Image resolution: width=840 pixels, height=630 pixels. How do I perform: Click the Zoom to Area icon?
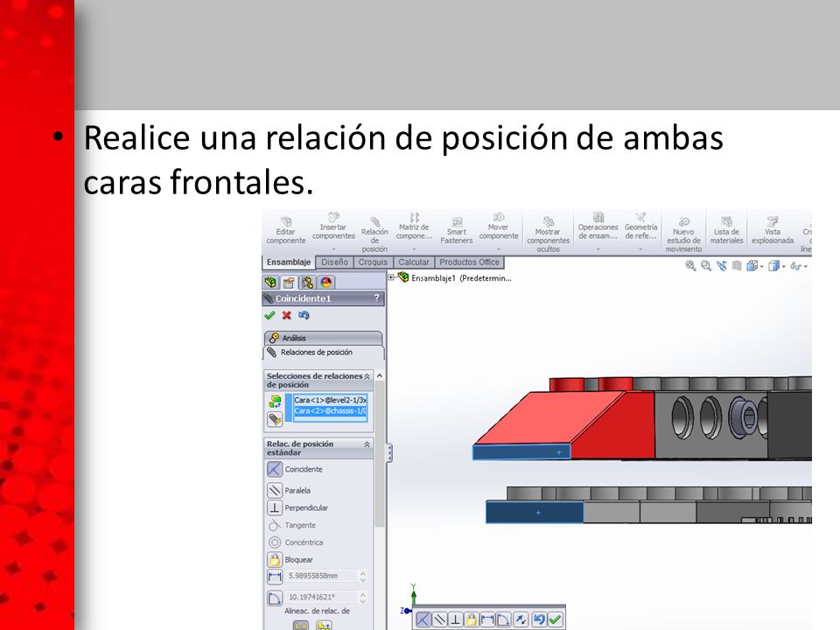(x=706, y=266)
